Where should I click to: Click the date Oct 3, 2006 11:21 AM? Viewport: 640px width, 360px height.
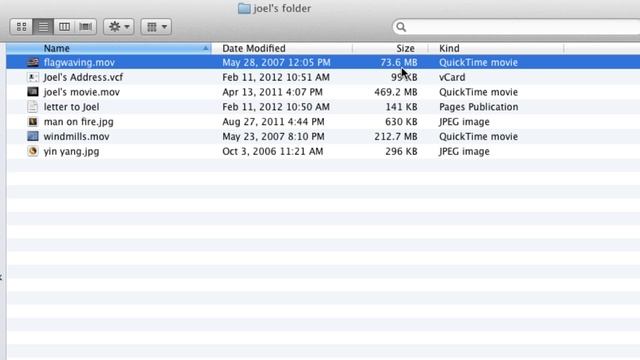[273, 151]
